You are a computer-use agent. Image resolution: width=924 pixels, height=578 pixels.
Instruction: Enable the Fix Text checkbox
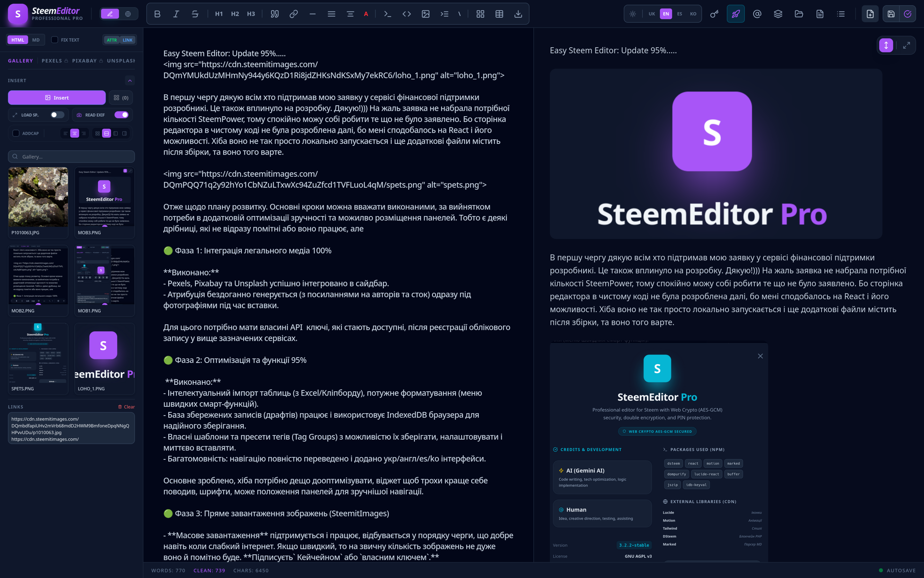55,40
